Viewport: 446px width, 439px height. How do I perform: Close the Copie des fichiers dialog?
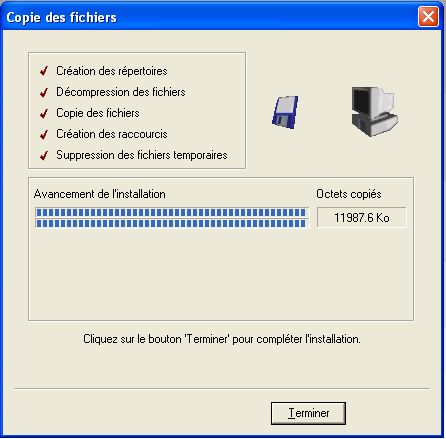(x=428, y=17)
